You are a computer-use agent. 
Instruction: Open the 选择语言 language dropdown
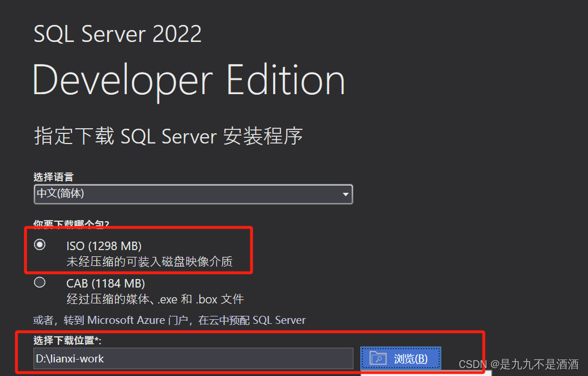193,194
